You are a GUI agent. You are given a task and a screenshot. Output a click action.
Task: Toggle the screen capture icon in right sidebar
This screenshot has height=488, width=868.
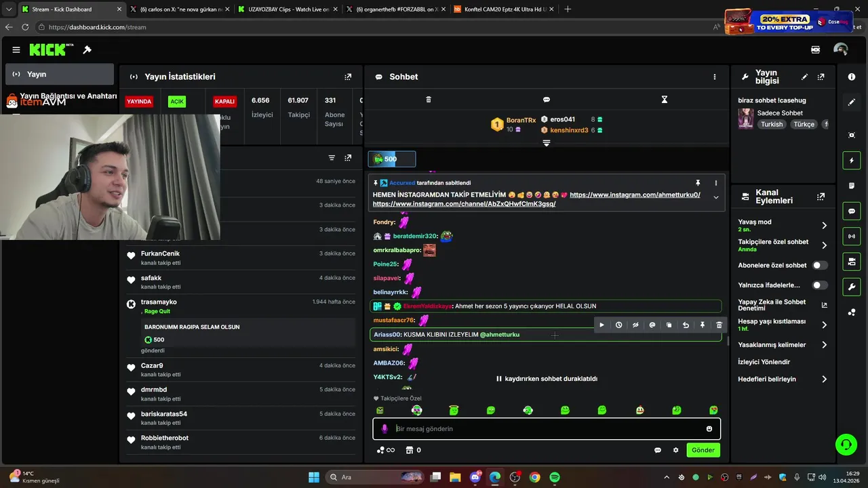click(852, 136)
